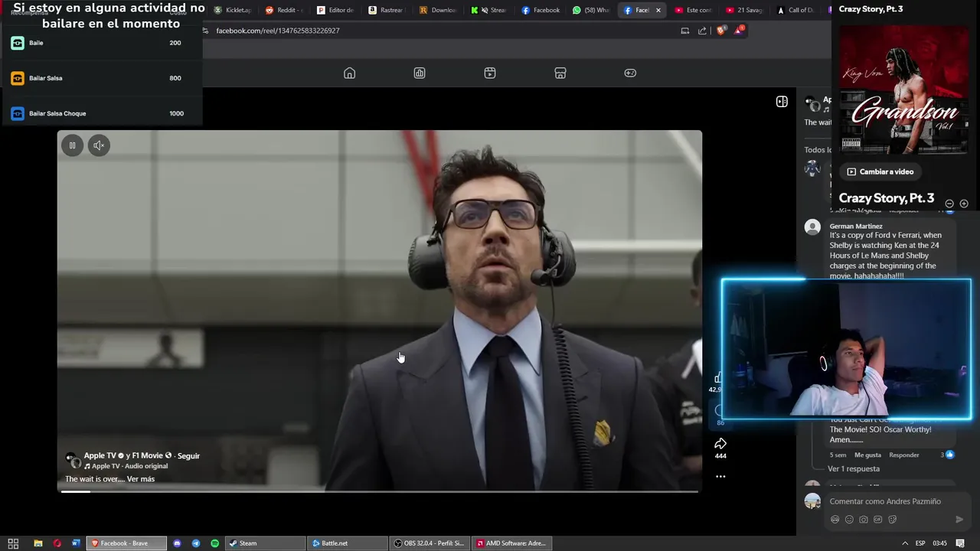Switch to the Reddit browser tab

(284, 10)
